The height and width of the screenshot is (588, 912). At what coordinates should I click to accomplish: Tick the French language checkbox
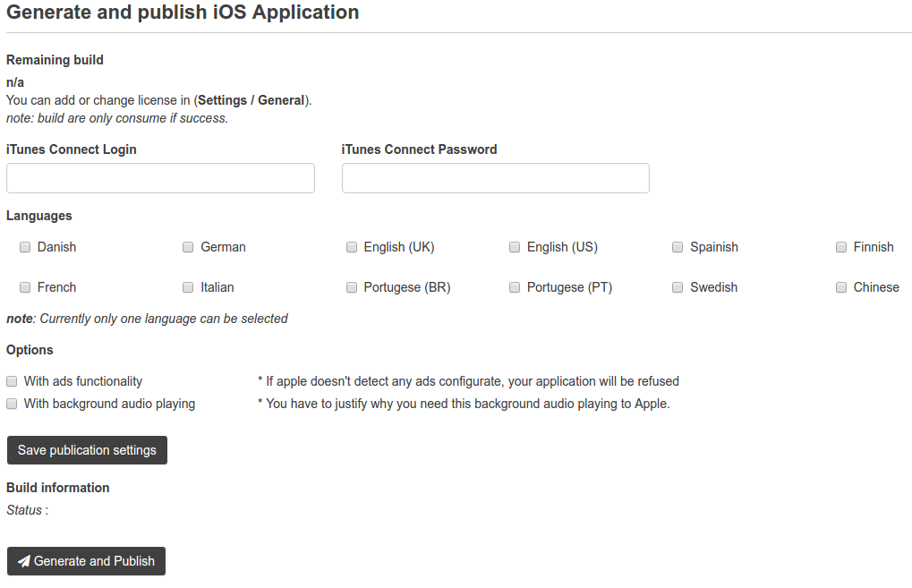click(25, 287)
